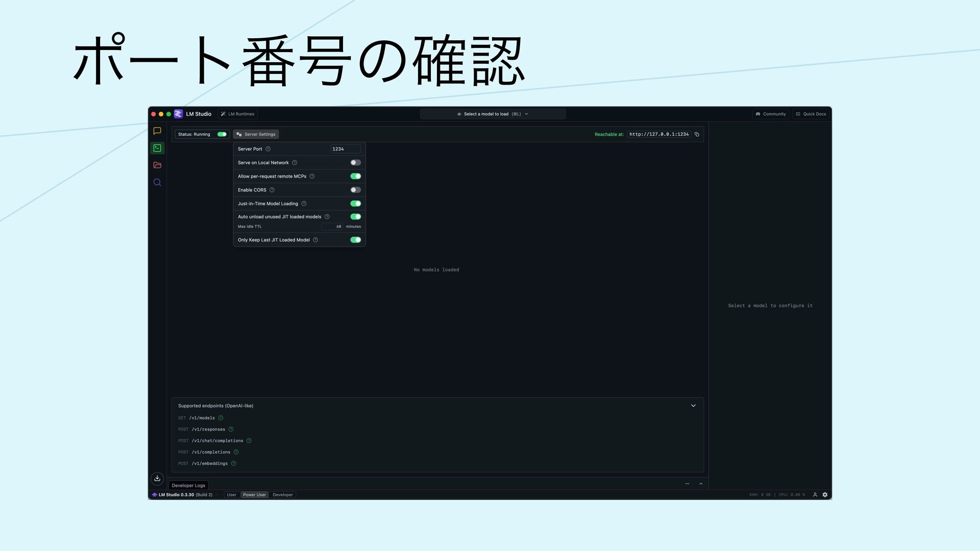This screenshot has height=551, width=980.
Task: Toggle the server Status Running switch
Action: point(222,134)
